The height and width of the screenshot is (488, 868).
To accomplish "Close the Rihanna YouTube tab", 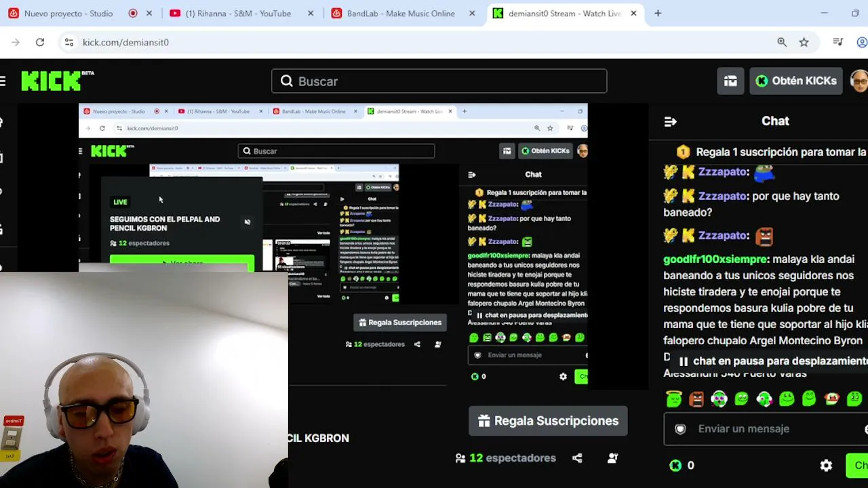I will click(x=311, y=14).
